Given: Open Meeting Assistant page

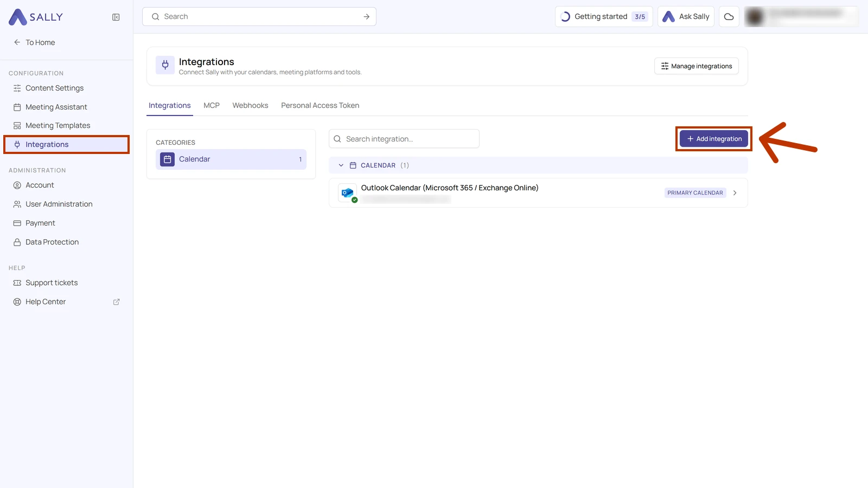Looking at the screenshot, I should 66,107.
